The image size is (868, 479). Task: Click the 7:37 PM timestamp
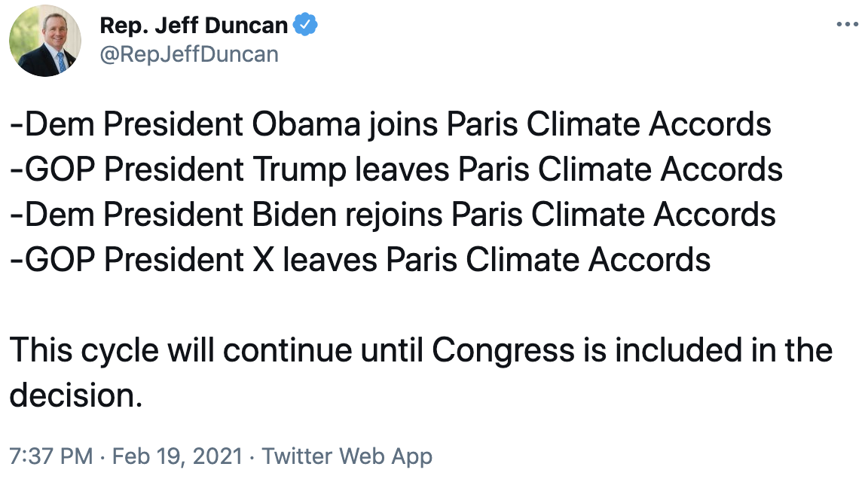coord(50,456)
